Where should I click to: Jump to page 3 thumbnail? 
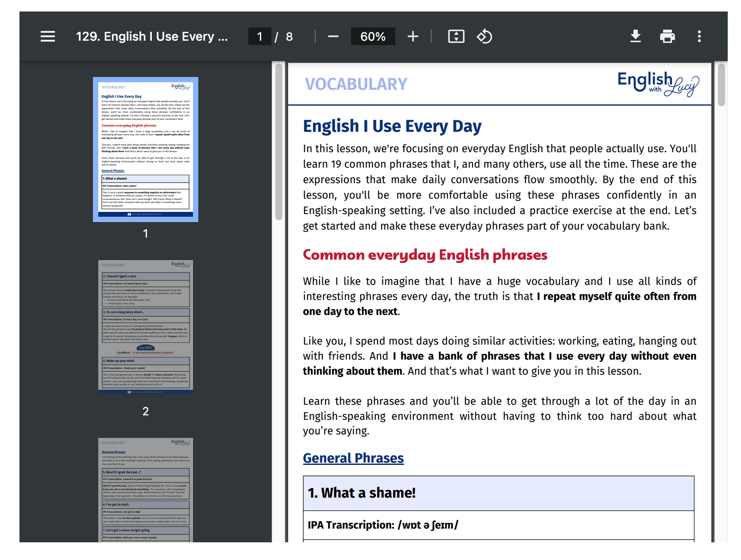(x=146, y=490)
